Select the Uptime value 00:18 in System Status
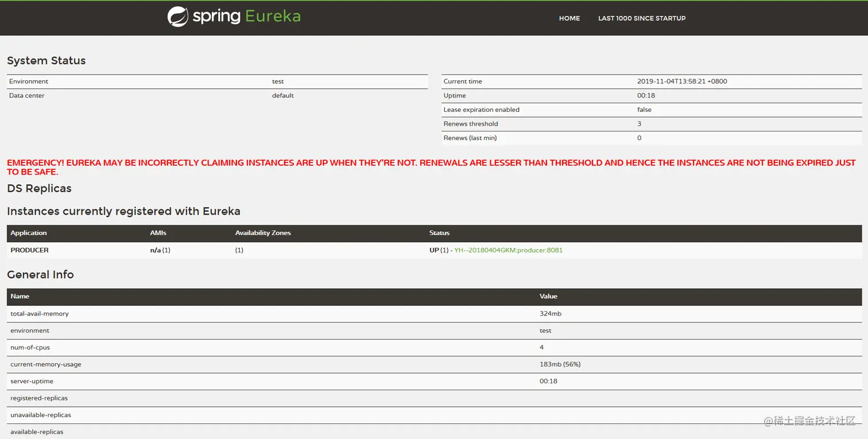This screenshot has height=439, width=868. click(x=646, y=96)
